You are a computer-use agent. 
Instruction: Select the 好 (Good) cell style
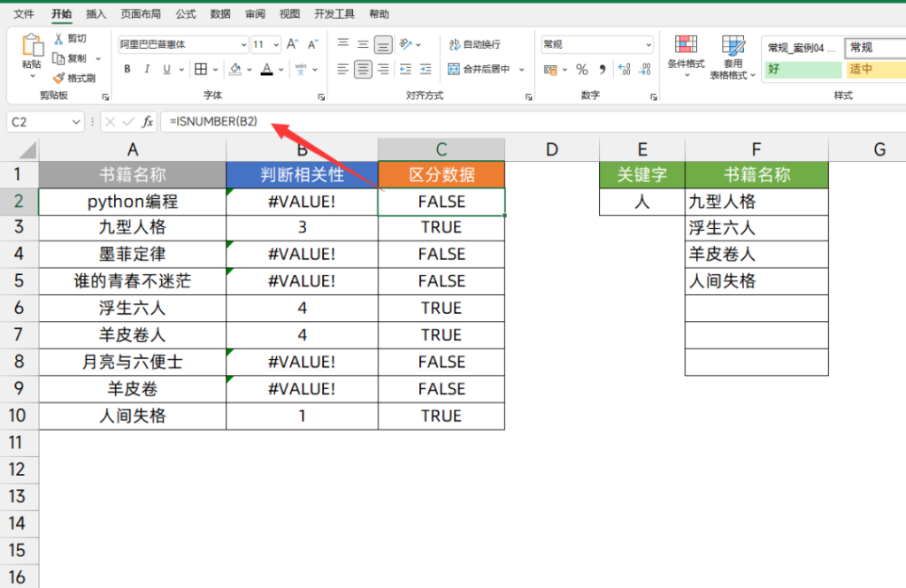[802, 69]
